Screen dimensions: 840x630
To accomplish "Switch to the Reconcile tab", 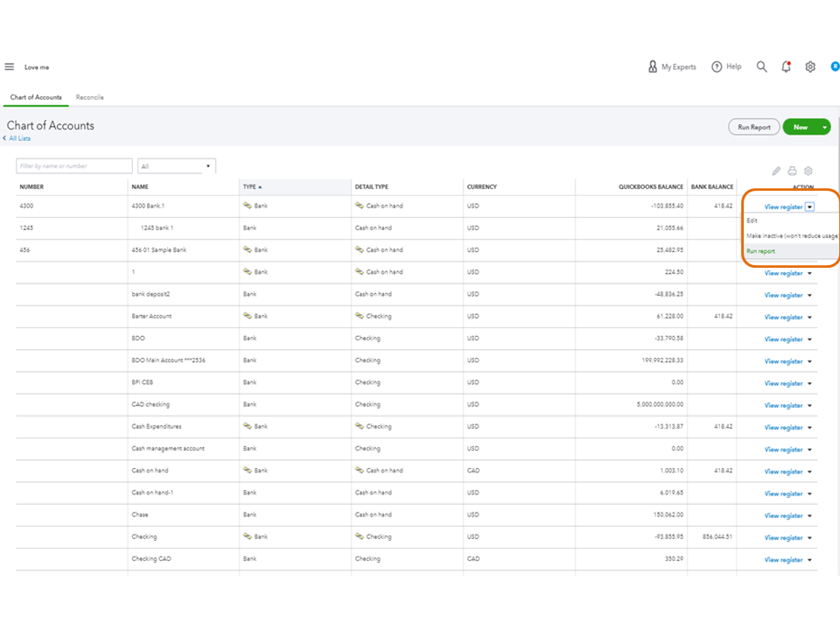I will [x=89, y=97].
